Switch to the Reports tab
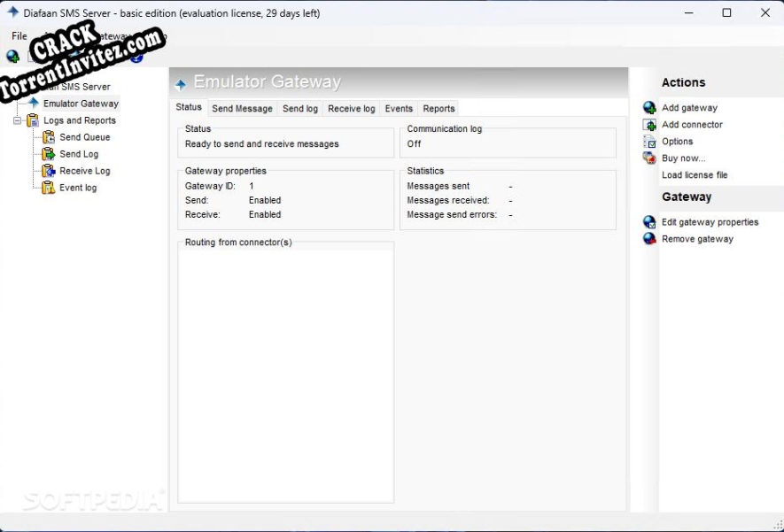The height and width of the screenshot is (532, 784). click(439, 108)
